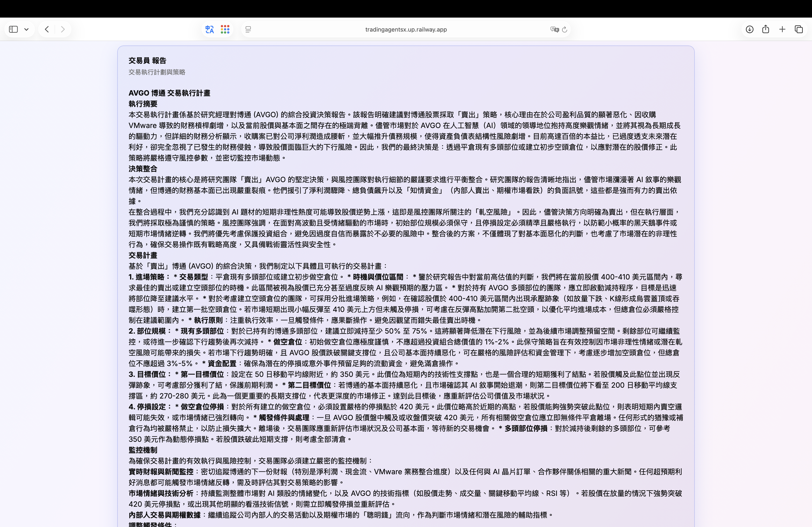The image size is (812, 527).
Task: Open the Share menu
Action: coord(766,29)
